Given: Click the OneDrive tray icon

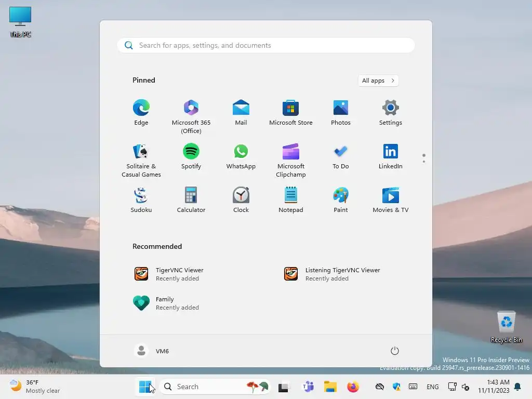Looking at the screenshot, I should 380,387.
